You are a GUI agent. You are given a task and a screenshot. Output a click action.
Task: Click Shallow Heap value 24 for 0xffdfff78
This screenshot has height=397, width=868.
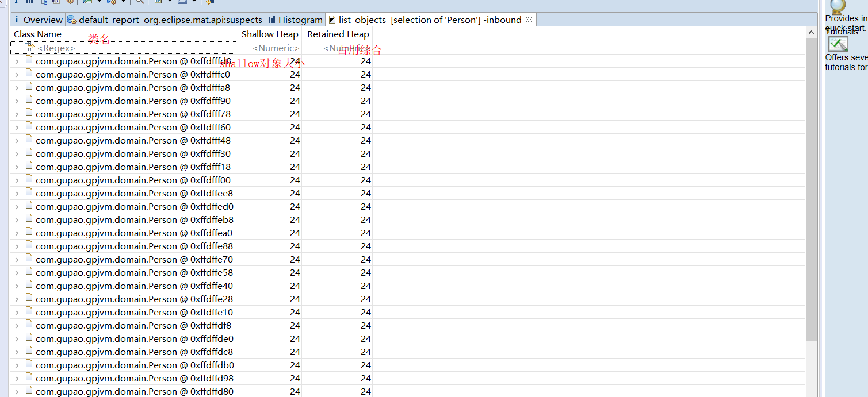(x=295, y=114)
